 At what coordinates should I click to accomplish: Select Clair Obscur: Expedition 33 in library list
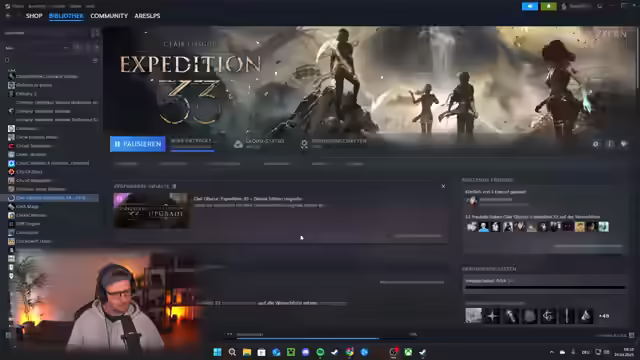[50, 198]
